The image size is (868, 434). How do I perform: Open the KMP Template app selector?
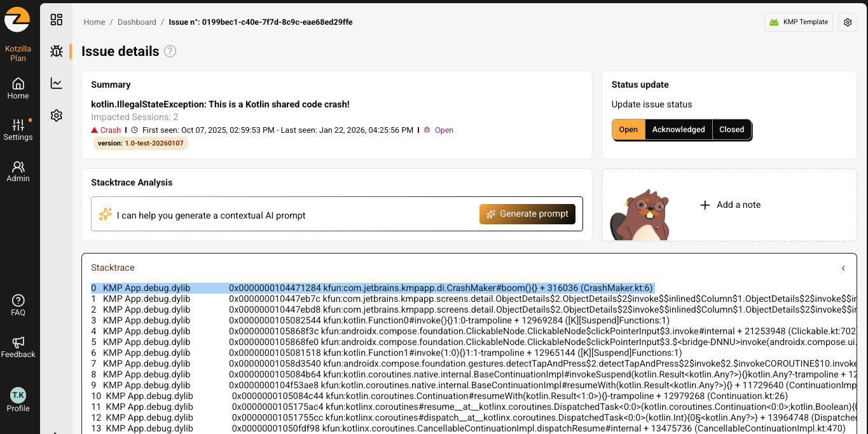pos(799,22)
